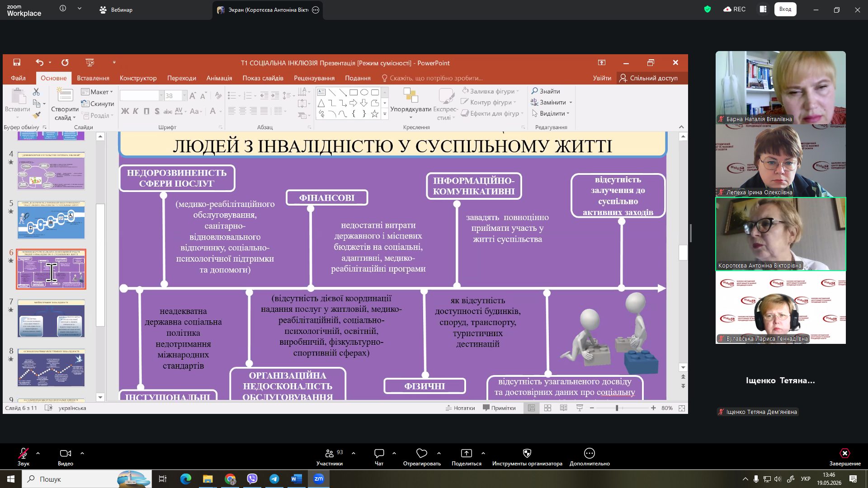Click the Zoom Chat icon

pos(379,453)
